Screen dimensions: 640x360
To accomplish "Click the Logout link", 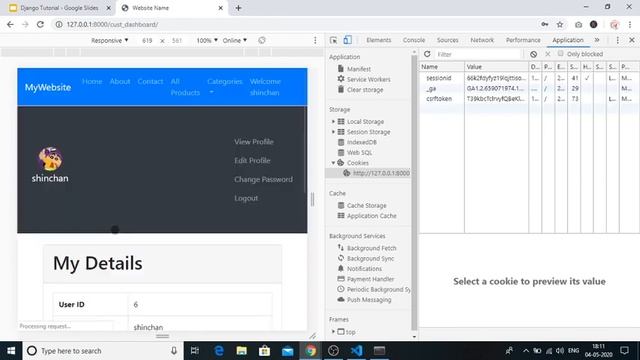I will (246, 198).
